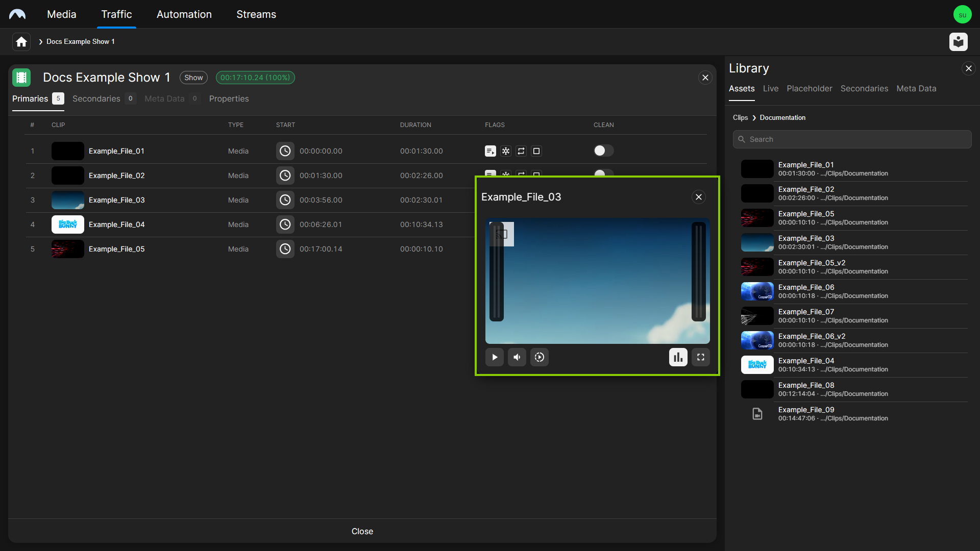Open the apps grid icon in the header
The image size is (980, 551).
pos(959,42)
